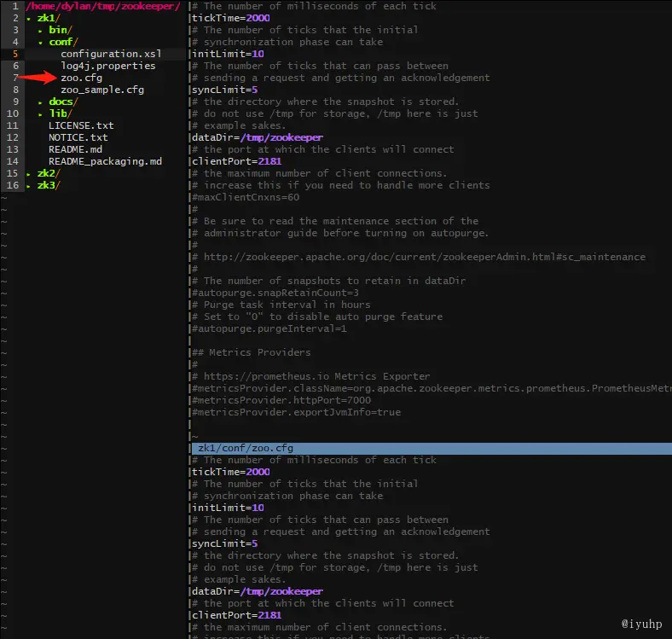672x639 pixels.
Task: Click the #autopurge.purgeInterval=1 line
Action: 269,329
